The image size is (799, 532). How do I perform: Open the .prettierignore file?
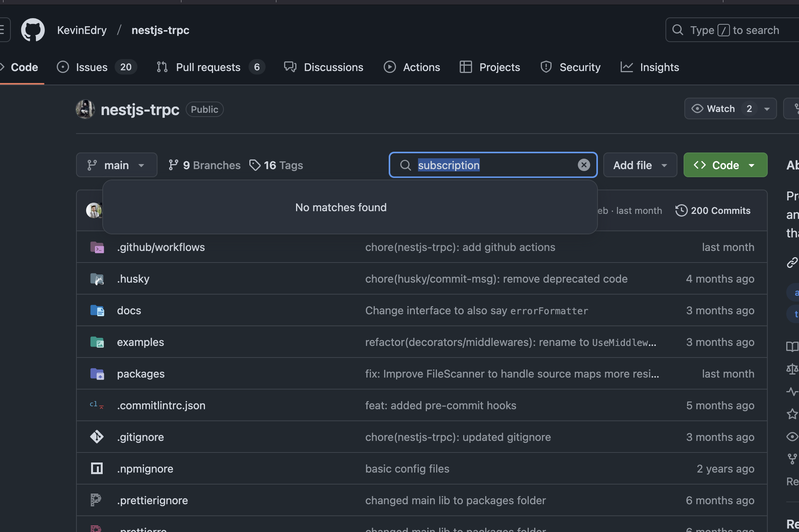(x=152, y=500)
